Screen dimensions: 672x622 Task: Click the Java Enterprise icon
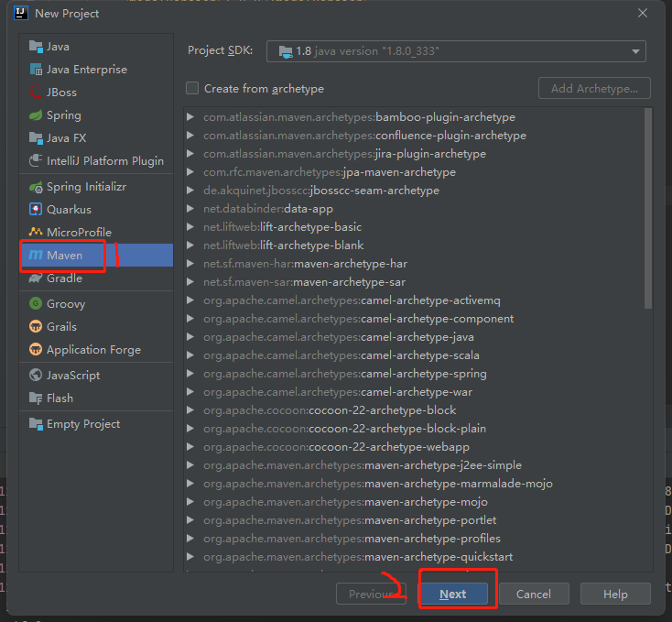pos(36,69)
